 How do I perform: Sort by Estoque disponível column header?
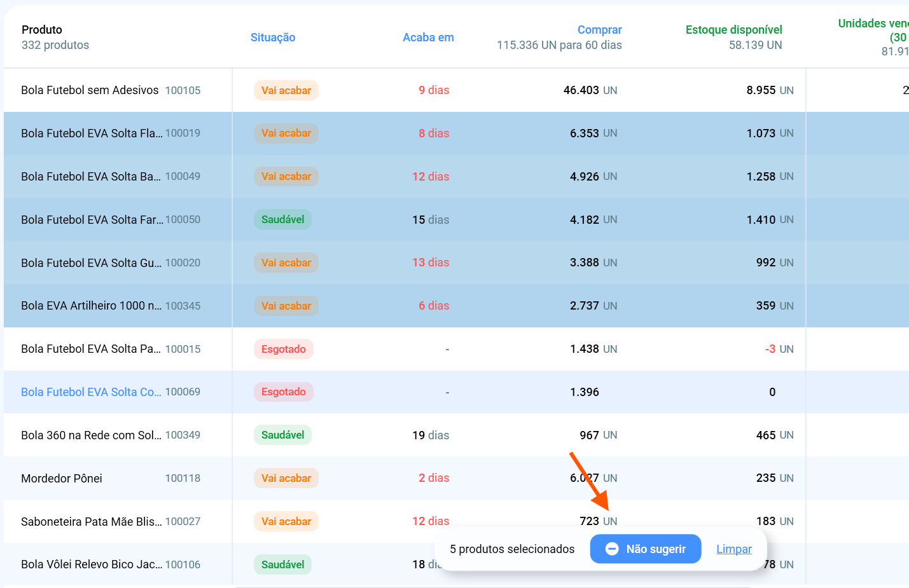click(733, 30)
